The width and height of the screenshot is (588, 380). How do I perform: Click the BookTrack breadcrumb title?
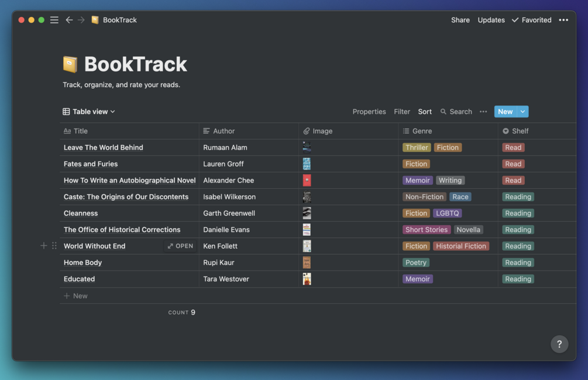click(x=119, y=20)
